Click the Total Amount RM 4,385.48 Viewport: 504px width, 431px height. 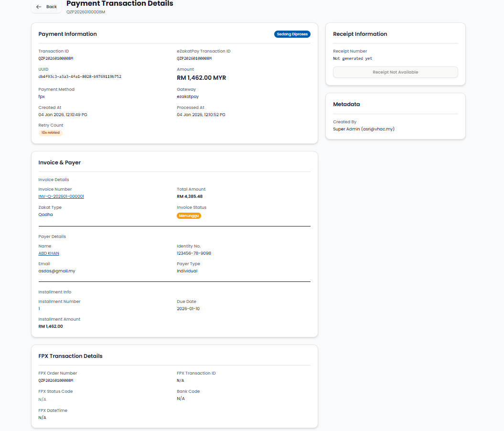click(190, 196)
